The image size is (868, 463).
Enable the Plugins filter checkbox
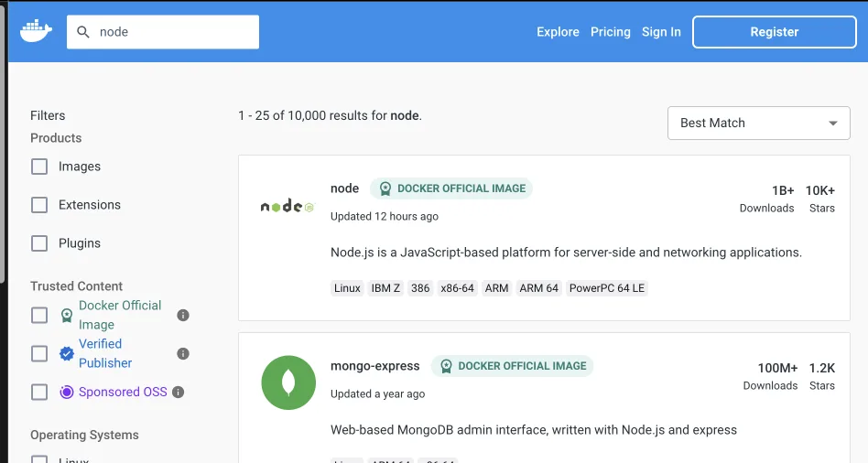pos(39,243)
